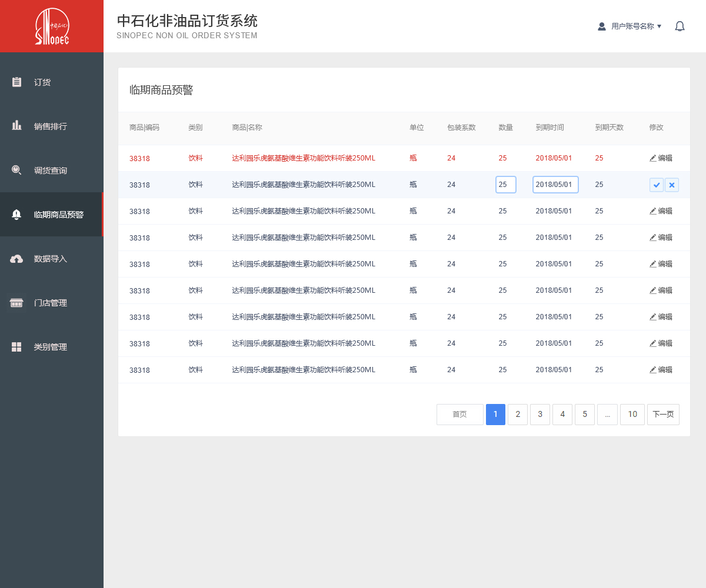Cancel the row edit with X button
Screen dimensions: 706x588
[x=672, y=185]
